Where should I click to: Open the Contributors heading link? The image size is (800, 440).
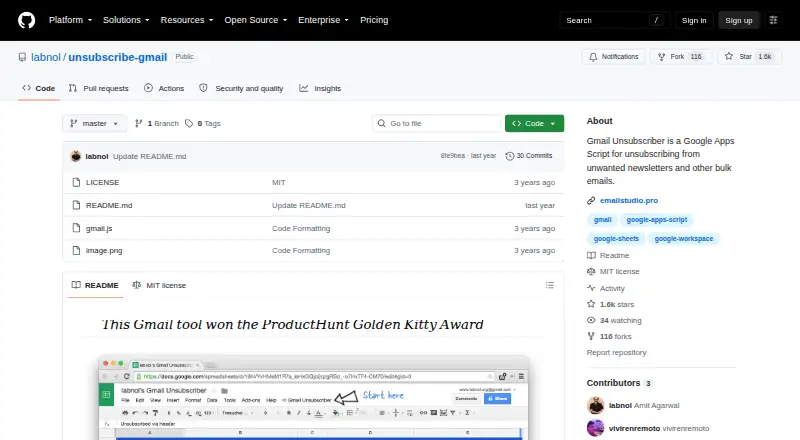click(619, 383)
